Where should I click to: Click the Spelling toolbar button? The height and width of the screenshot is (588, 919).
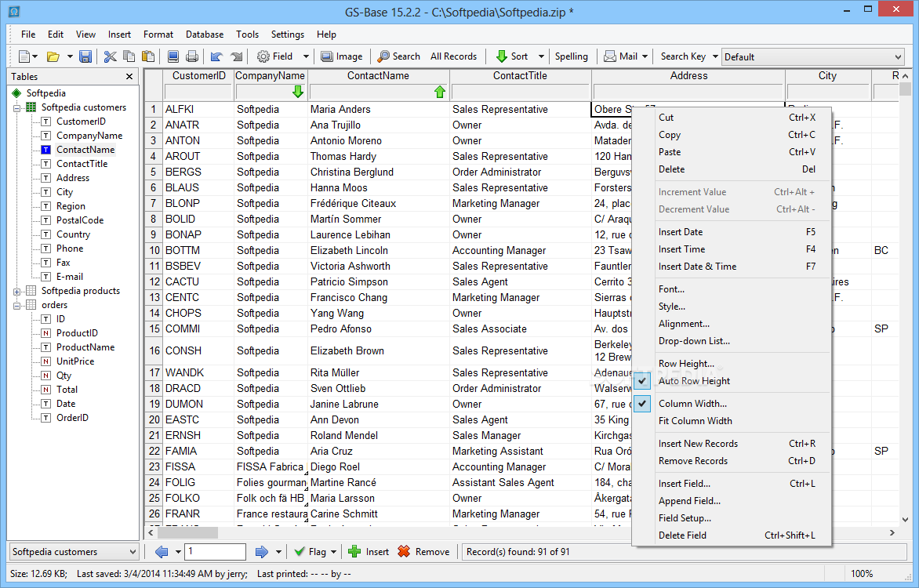pos(572,56)
